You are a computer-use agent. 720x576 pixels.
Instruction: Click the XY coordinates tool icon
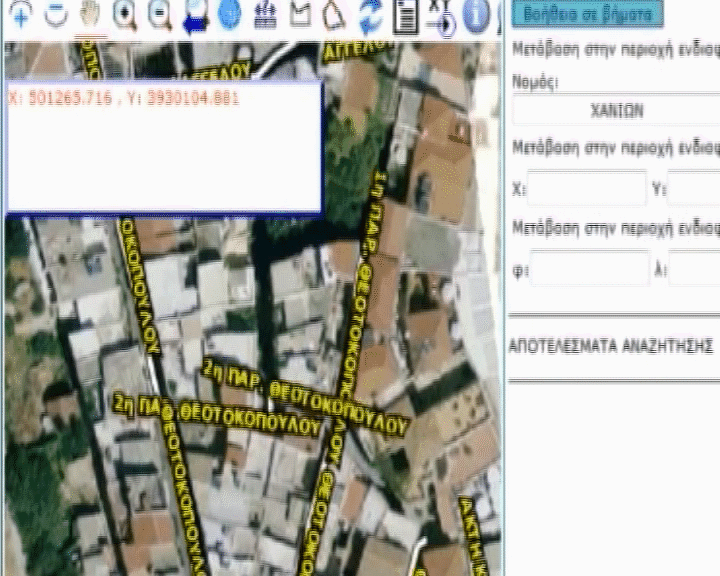click(x=441, y=16)
